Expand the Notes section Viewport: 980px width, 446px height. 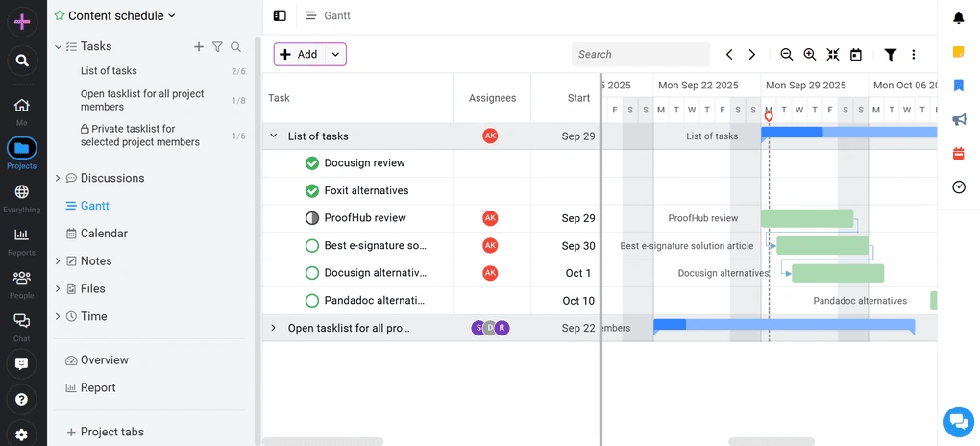click(x=58, y=260)
